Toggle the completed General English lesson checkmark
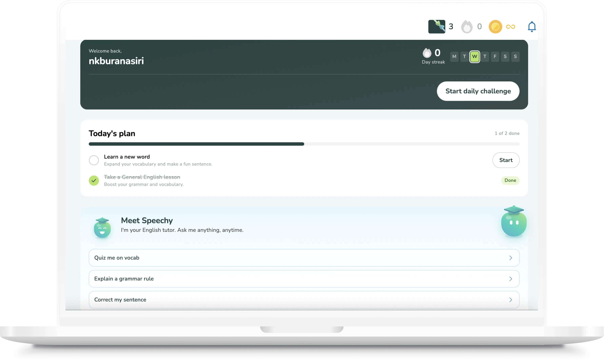 [x=94, y=180]
